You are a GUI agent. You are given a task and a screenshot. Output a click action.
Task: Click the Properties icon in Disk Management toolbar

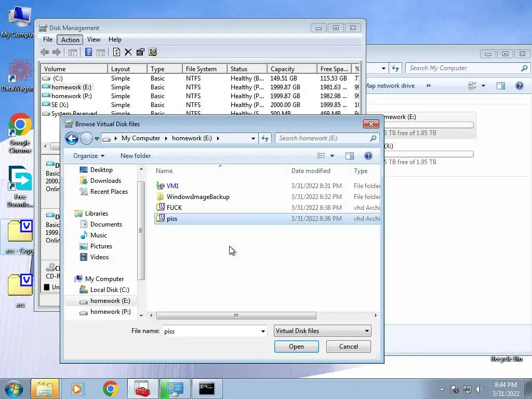140,52
